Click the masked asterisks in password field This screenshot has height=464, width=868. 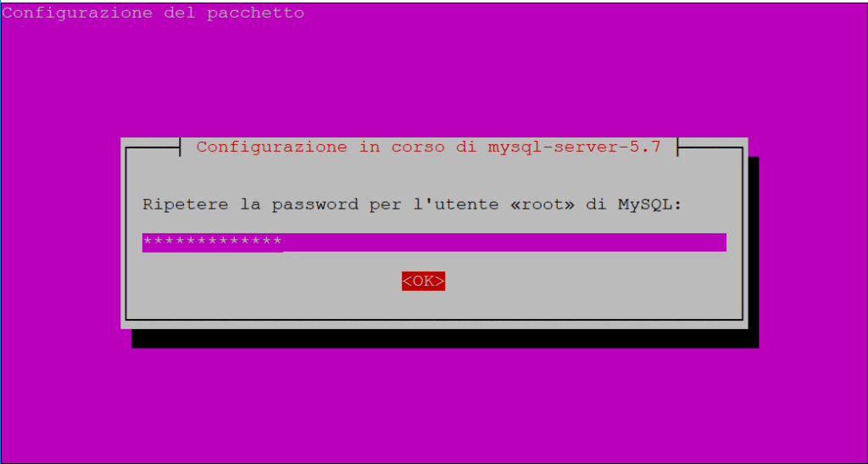tap(213, 242)
